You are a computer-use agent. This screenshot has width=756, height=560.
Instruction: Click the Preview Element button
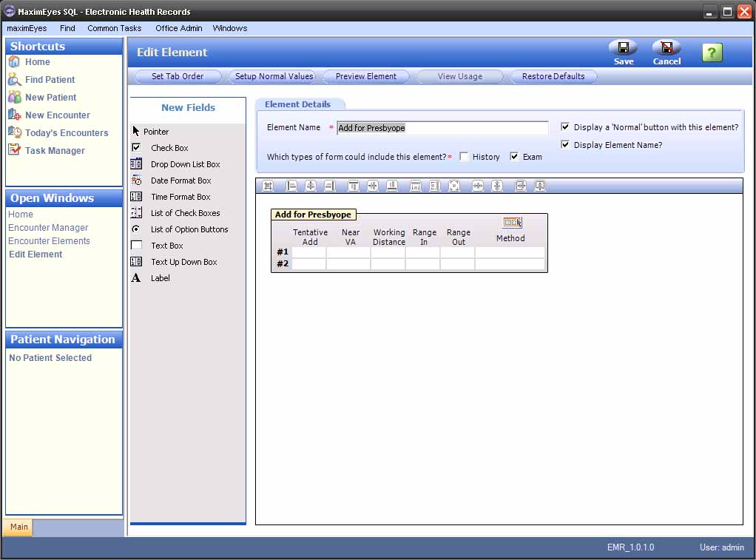click(366, 76)
